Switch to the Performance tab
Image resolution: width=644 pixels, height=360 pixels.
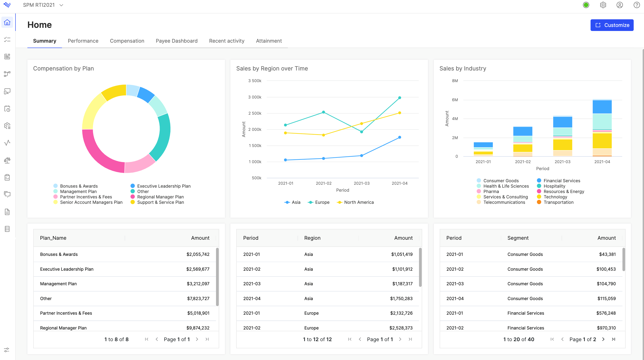tap(83, 41)
